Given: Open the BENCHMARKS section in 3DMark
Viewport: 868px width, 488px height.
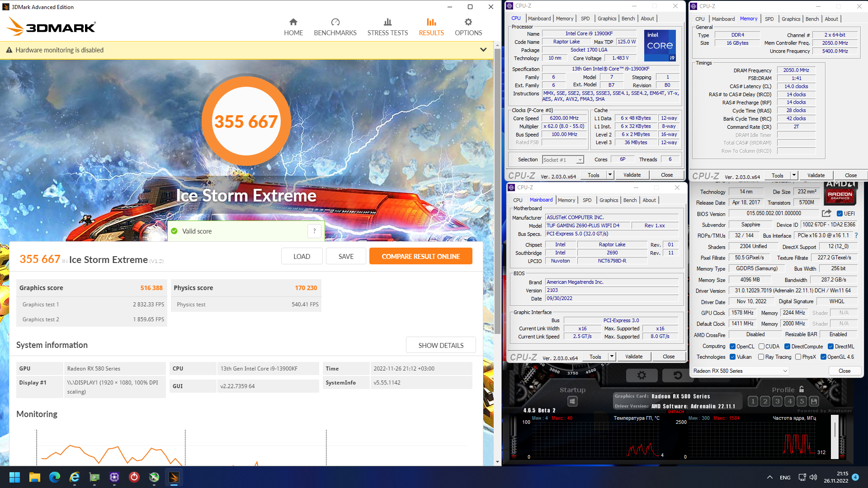Looking at the screenshot, I should pyautogui.click(x=335, y=27).
